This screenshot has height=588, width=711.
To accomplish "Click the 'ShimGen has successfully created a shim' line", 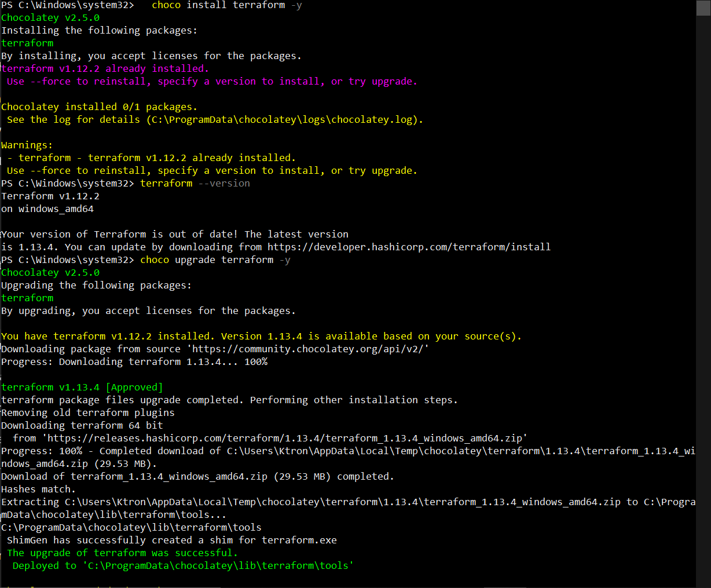I will point(171,540).
